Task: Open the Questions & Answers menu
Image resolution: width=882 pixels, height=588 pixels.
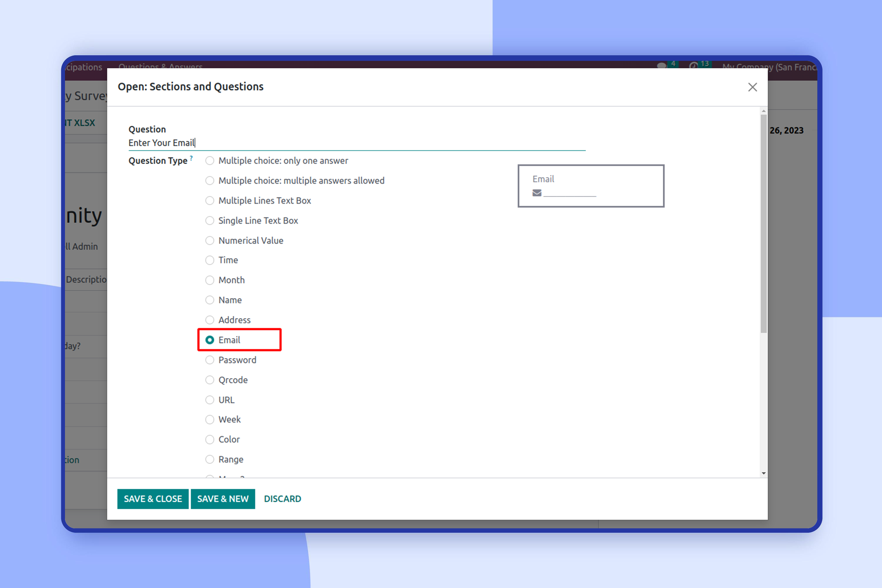Action: [161, 66]
